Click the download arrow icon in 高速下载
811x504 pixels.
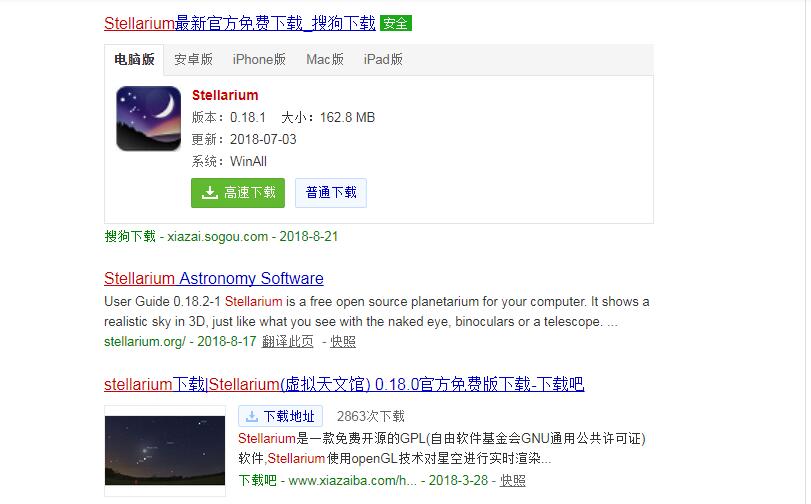coord(209,192)
